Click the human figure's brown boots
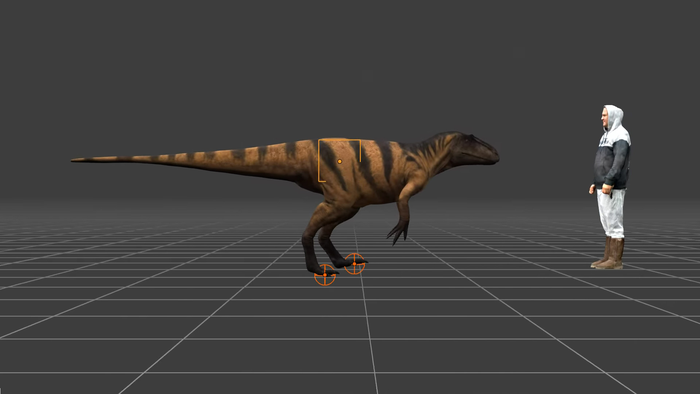This screenshot has width=700, height=394. (x=609, y=253)
